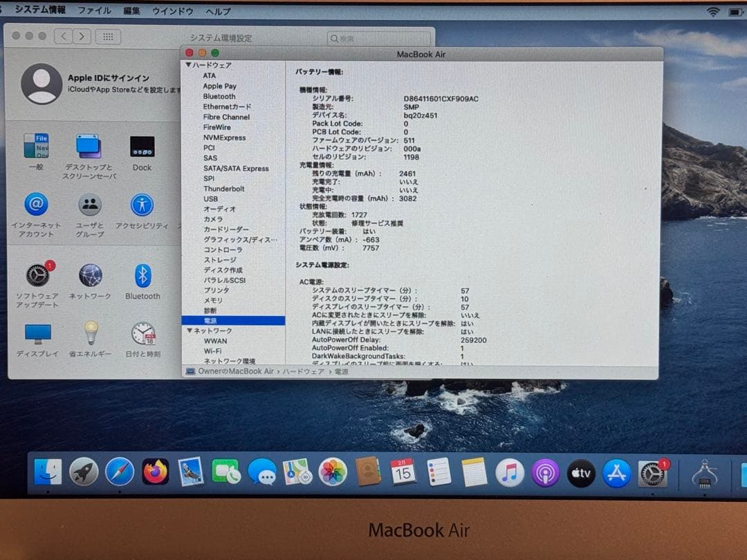Open Maps in the Dock
This screenshot has height=560, width=747.
(x=297, y=472)
